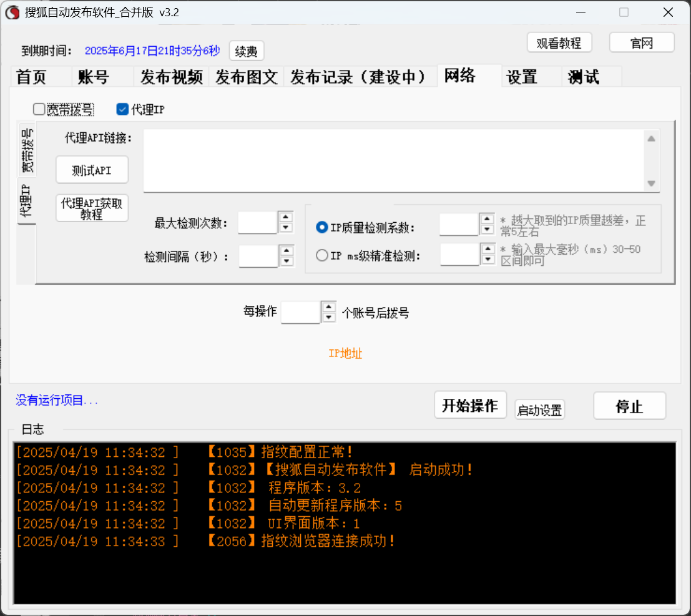Click the 停止 button

[x=629, y=406]
